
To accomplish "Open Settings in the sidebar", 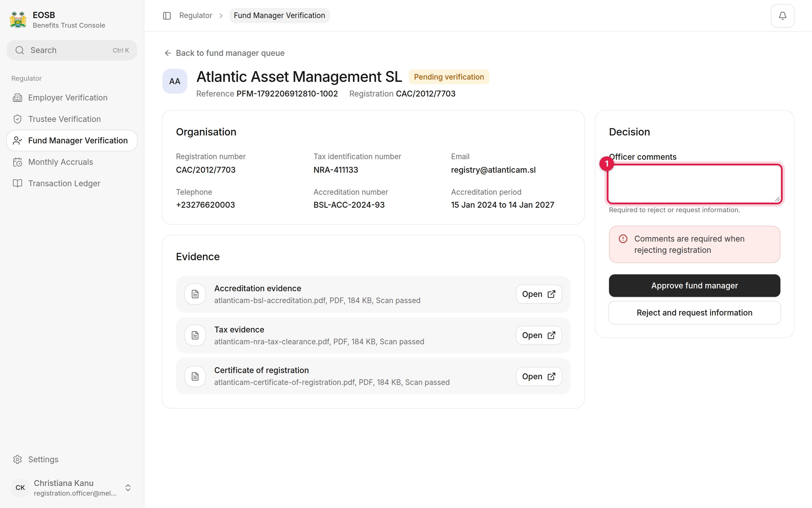I will click(72, 459).
